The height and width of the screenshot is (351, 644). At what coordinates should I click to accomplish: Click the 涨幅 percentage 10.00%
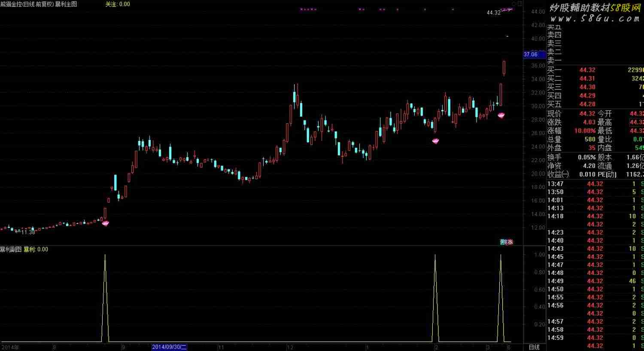[585, 131]
